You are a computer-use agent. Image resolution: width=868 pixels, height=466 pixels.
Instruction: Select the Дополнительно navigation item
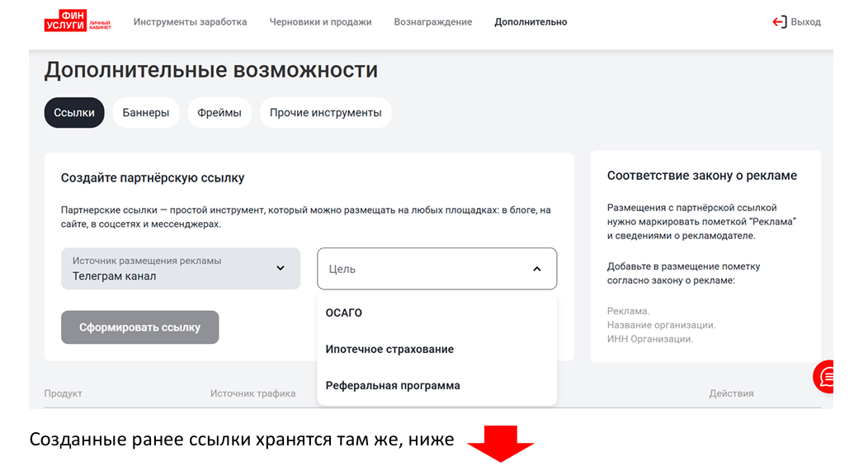point(531,22)
